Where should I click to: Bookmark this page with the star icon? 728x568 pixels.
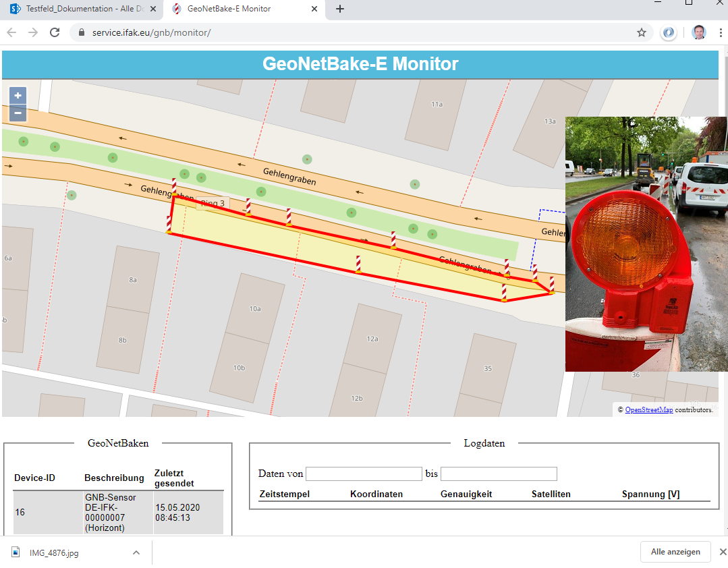(x=641, y=32)
